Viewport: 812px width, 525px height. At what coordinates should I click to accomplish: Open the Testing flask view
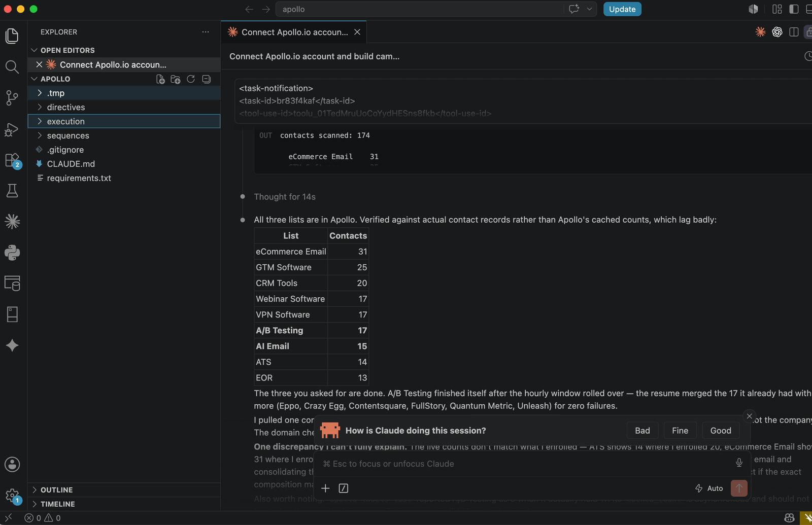pos(12,191)
